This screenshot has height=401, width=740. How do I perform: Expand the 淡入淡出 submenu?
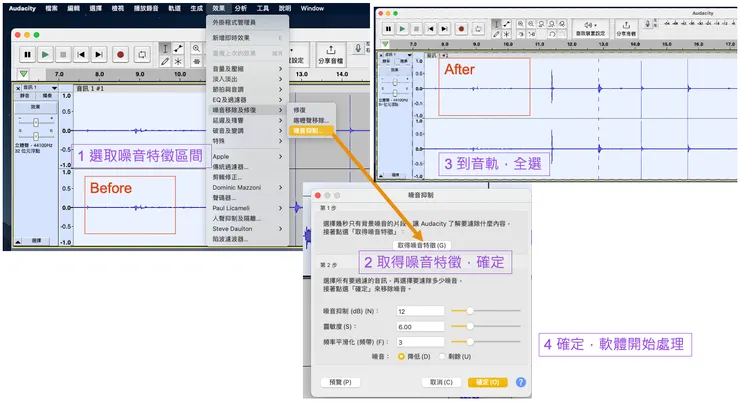pyautogui.click(x=248, y=79)
